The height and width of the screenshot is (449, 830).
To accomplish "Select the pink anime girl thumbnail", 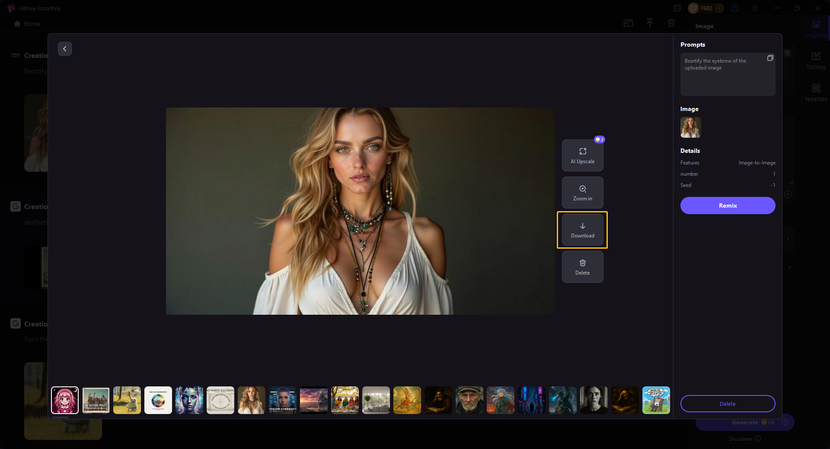I will point(65,400).
